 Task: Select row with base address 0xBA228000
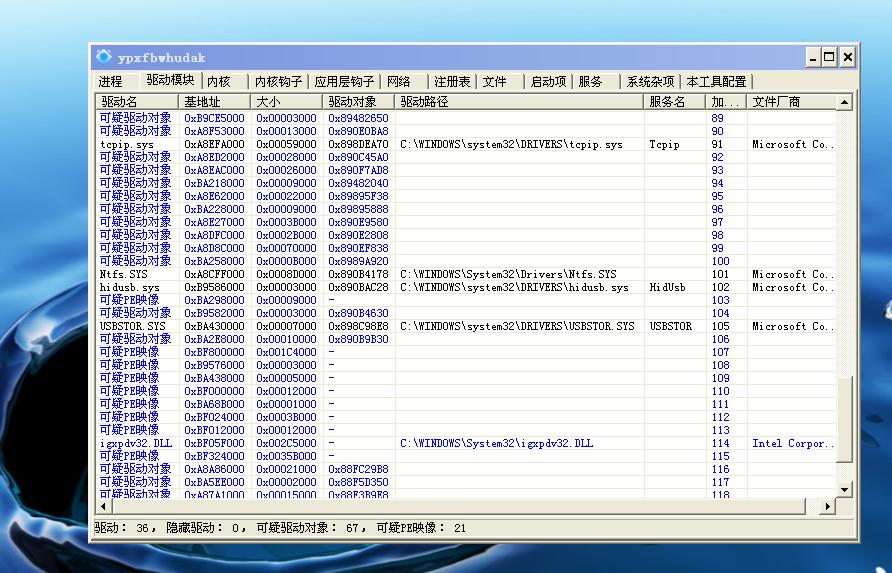[466, 209]
